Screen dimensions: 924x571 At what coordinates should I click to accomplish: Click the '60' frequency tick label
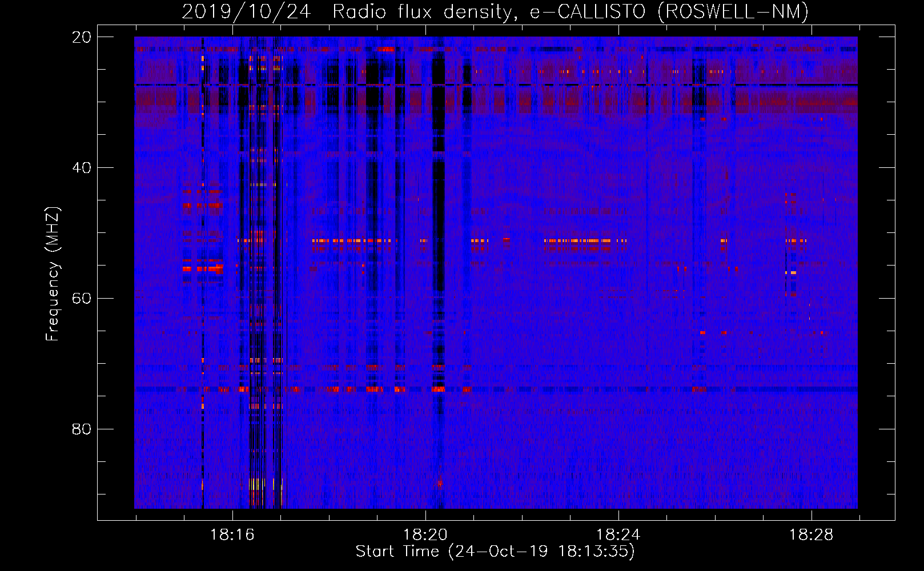[82, 299]
